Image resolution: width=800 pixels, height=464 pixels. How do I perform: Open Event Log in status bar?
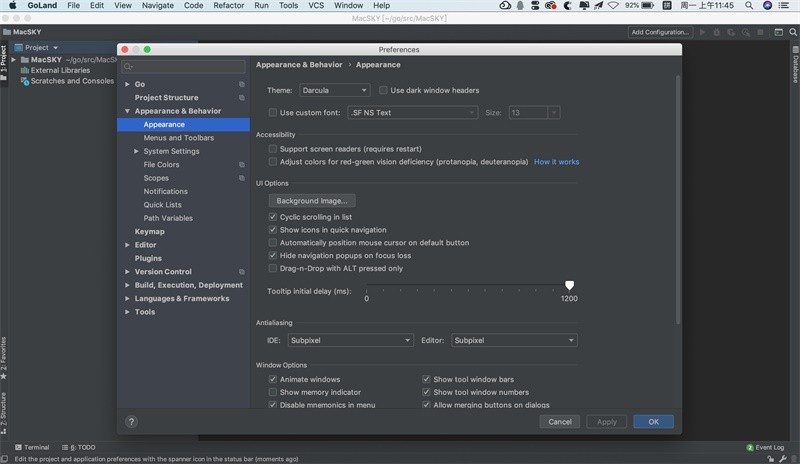click(x=765, y=447)
